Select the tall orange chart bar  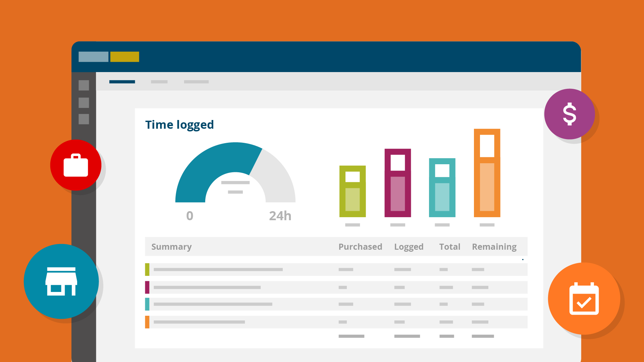487,173
